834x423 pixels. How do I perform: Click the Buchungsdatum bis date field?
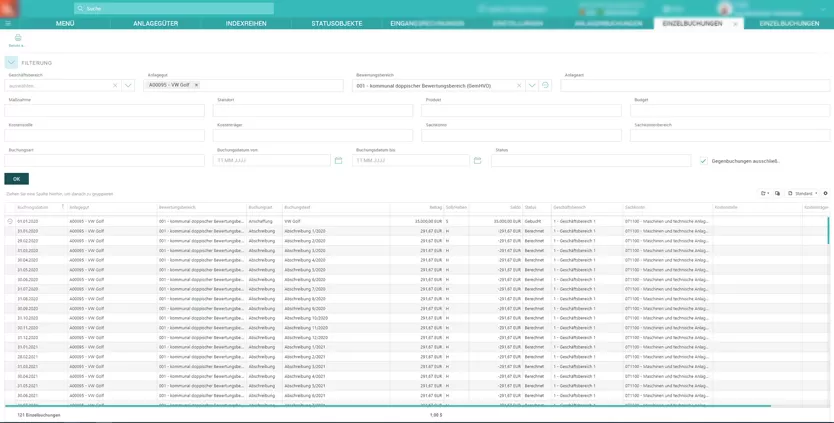tap(411, 160)
